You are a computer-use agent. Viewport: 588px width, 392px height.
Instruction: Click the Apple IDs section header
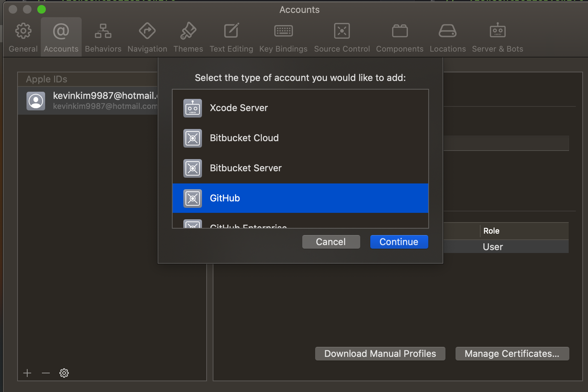pos(47,79)
